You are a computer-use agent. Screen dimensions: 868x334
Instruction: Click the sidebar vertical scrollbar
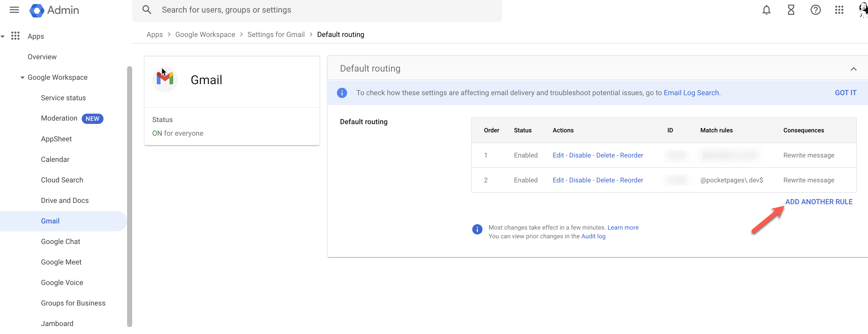129,196
